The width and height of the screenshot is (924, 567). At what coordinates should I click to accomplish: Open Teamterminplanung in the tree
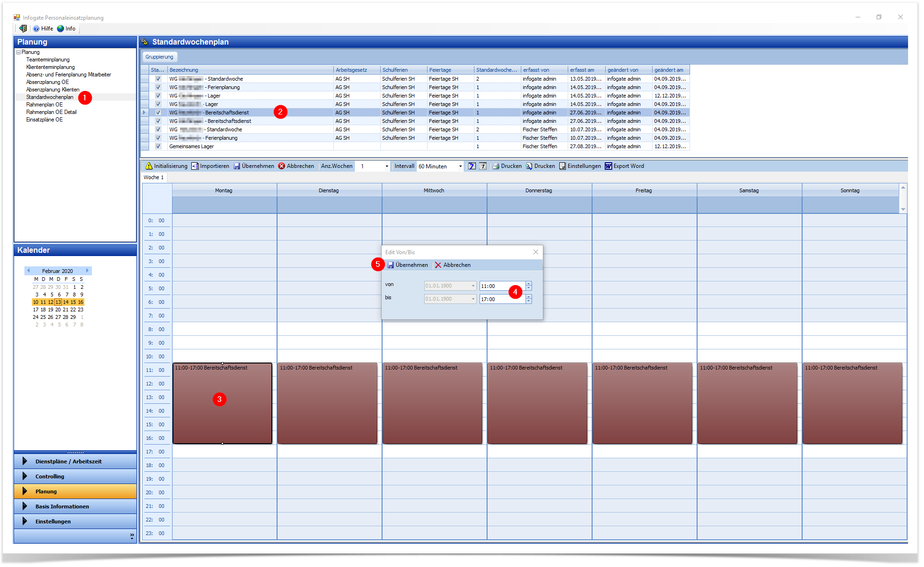pos(48,60)
